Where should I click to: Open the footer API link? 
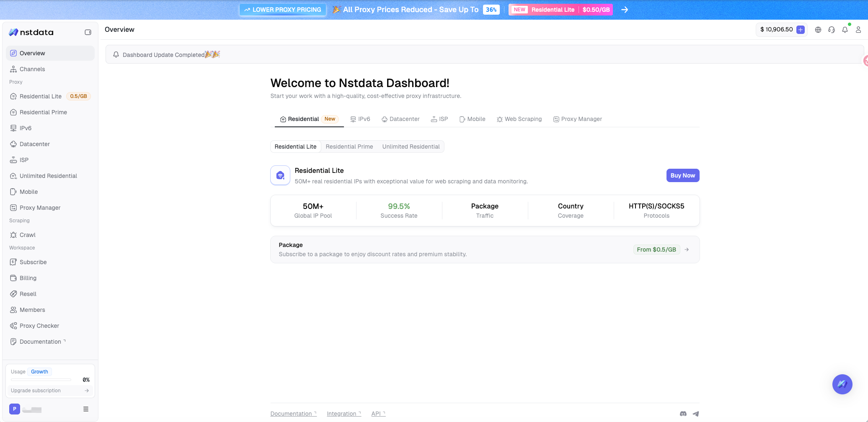point(378,414)
